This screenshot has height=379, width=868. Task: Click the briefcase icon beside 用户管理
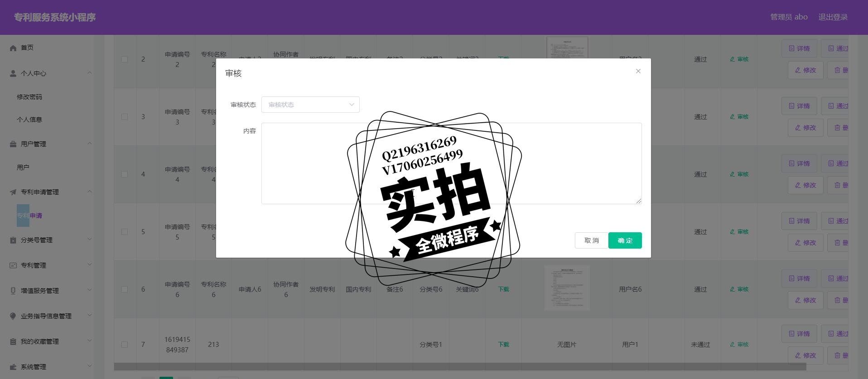(13, 144)
